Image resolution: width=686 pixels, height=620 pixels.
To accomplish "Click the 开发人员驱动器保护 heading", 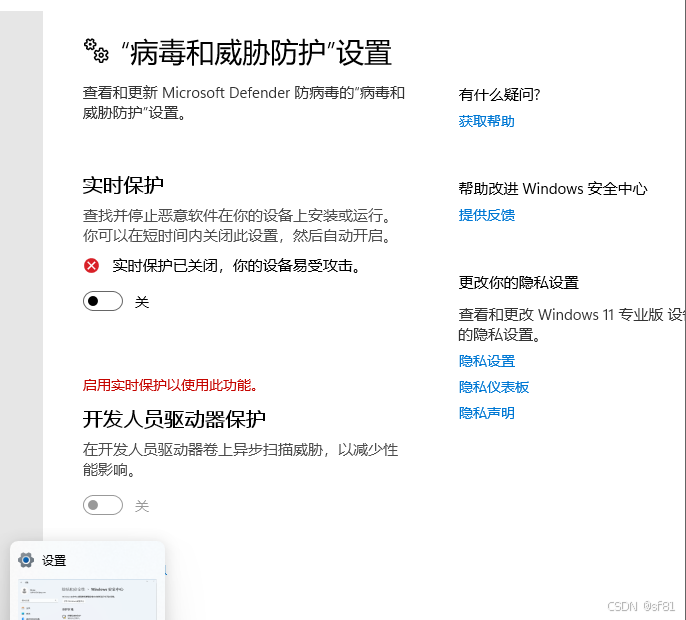I will pos(174,419).
